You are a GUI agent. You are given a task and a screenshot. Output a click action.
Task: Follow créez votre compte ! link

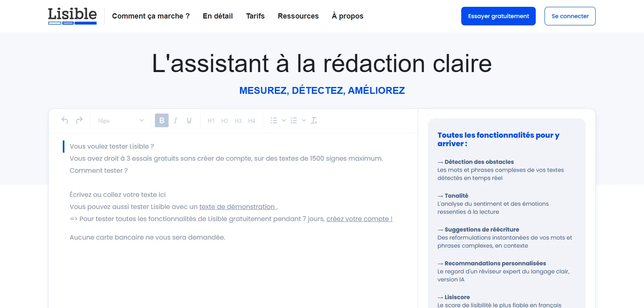click(359, 219)
